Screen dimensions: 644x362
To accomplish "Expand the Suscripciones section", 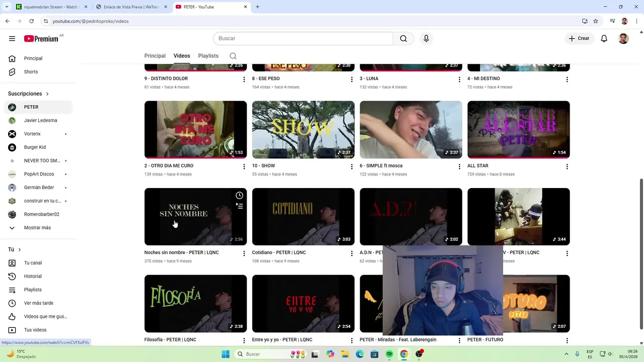I will [29, 94].
